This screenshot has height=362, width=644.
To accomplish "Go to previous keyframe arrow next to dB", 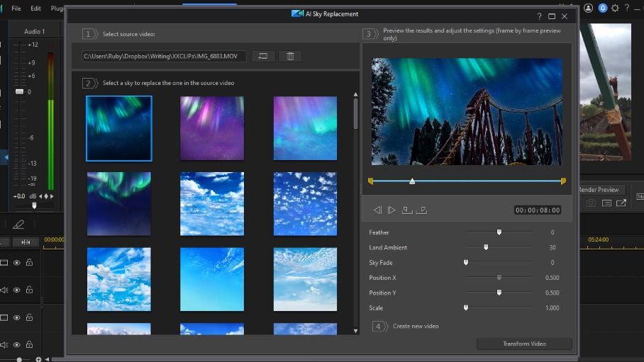I will click(41, 196).
